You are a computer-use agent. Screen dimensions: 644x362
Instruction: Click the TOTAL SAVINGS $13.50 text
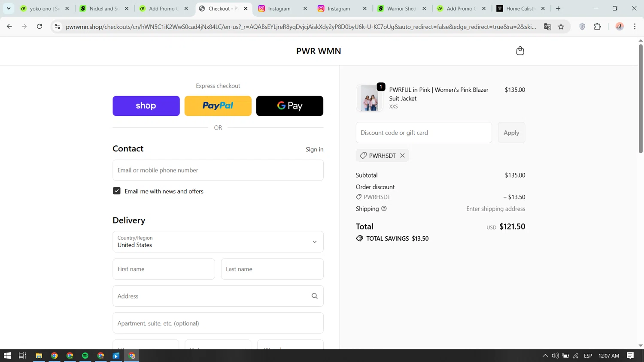point(397,238)
